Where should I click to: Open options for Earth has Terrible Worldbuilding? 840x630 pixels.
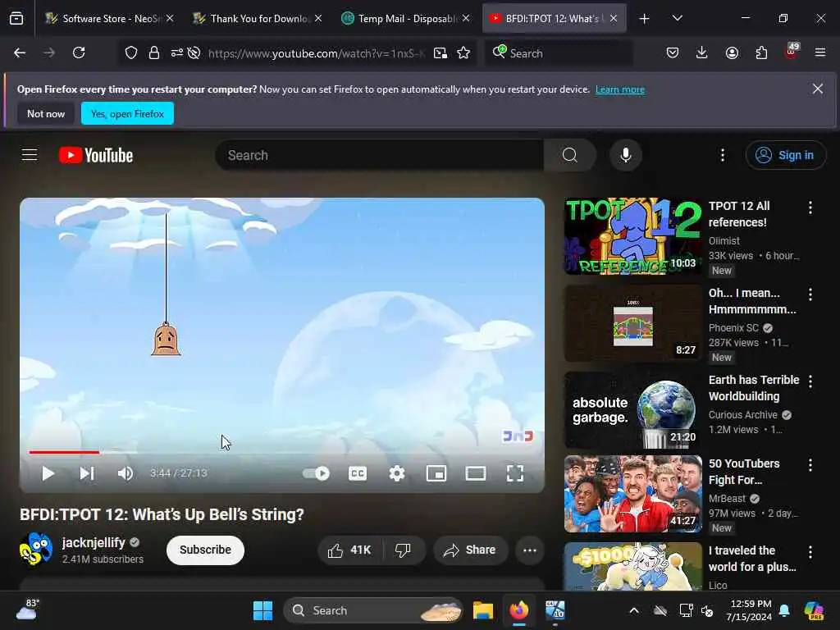point(810,381)
